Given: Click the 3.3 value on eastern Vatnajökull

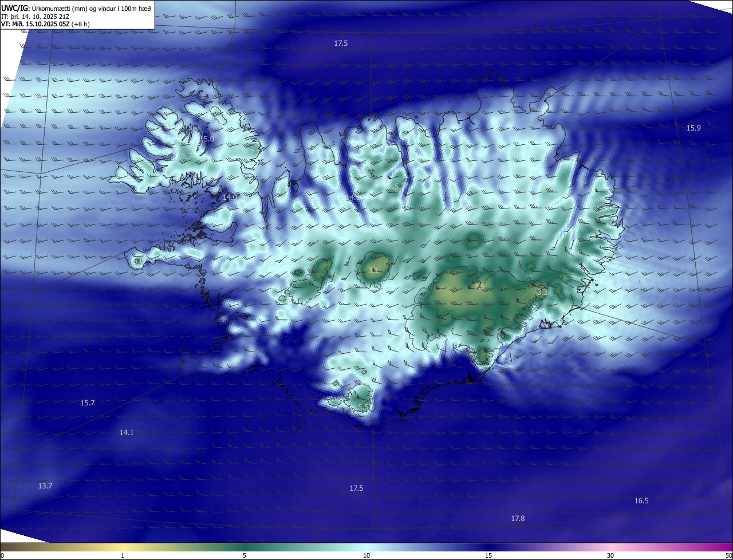Looking at the screenshot, I should tap(542, 292).
